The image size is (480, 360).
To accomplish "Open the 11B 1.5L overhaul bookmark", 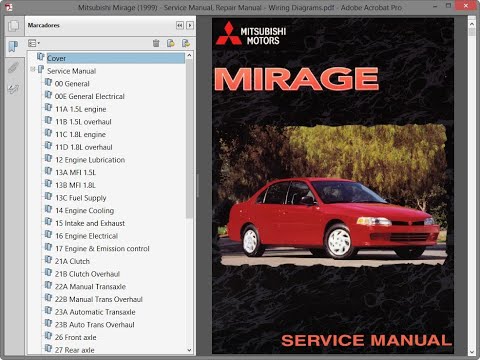I will coord(83,122).
